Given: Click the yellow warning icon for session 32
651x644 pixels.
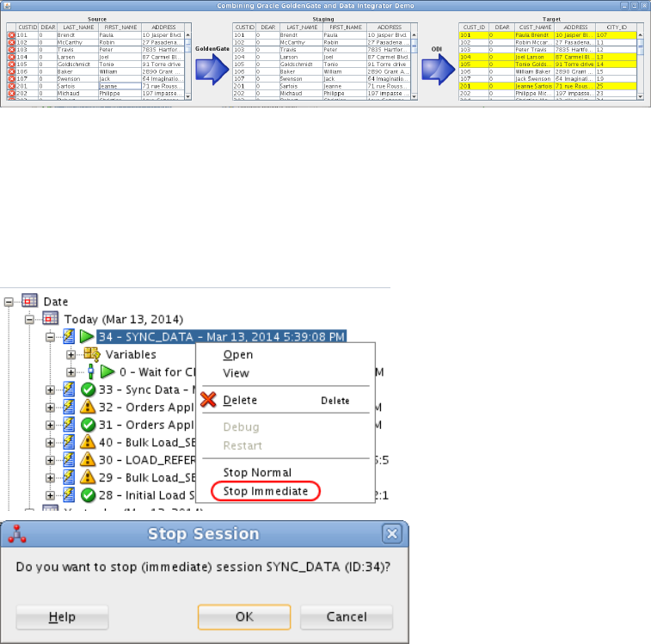Looking at the screenshot, I should (x=88, y=407).
